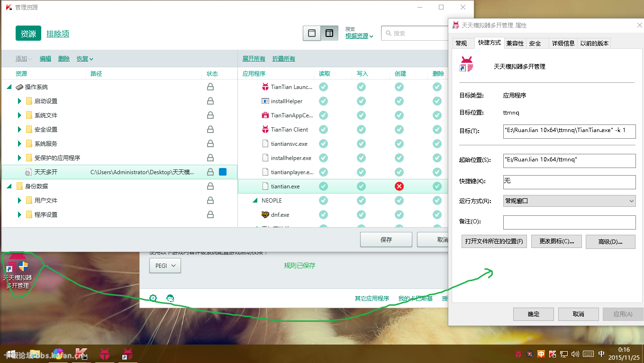Toggle write permission for tiantian.exe
The height and width of the screenshot is (363, 644).
coord(361,186)
